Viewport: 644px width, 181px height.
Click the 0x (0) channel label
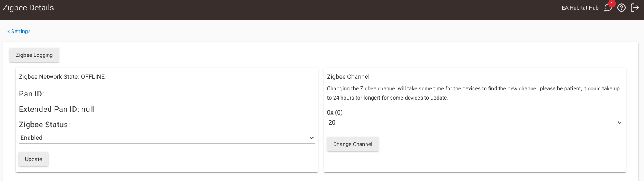tap(335, 113)
